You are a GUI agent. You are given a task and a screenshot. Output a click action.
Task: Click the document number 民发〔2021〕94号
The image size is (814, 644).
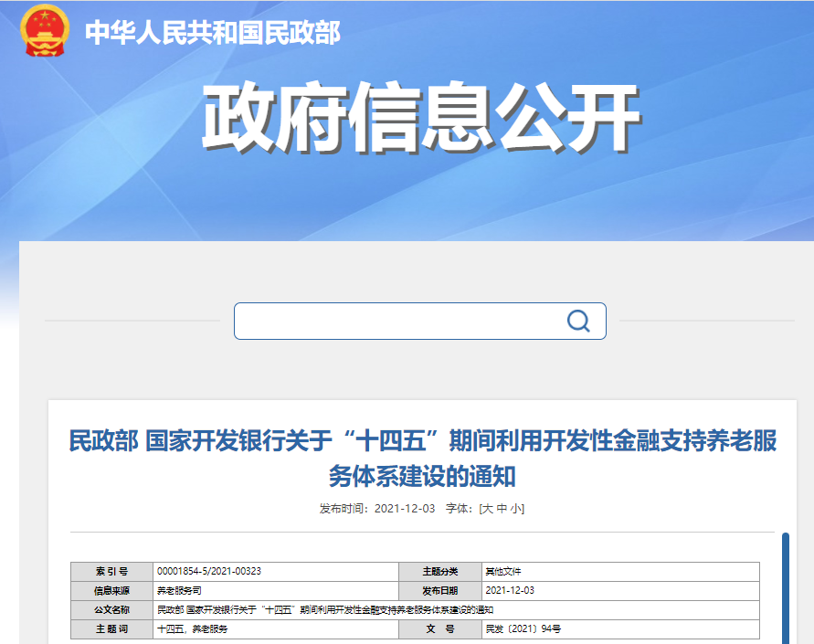(x=523, y=629)
